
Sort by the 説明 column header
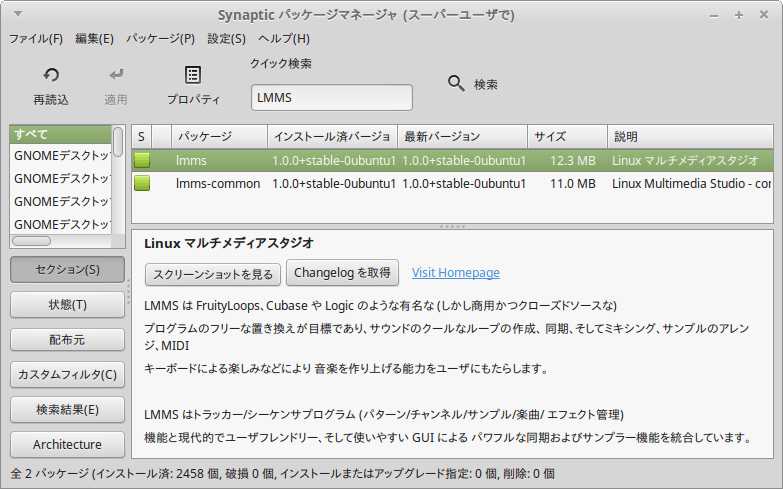690,136
